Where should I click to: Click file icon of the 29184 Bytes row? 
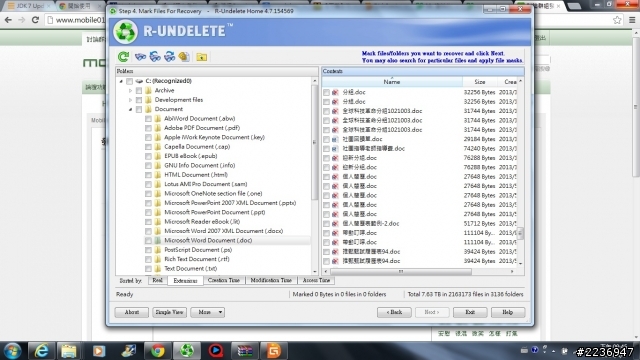[335, 139]
